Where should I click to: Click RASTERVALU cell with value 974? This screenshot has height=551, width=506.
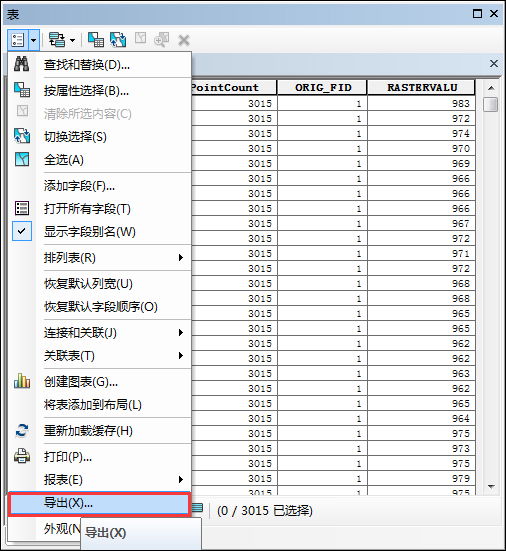[x=422, y=134]
